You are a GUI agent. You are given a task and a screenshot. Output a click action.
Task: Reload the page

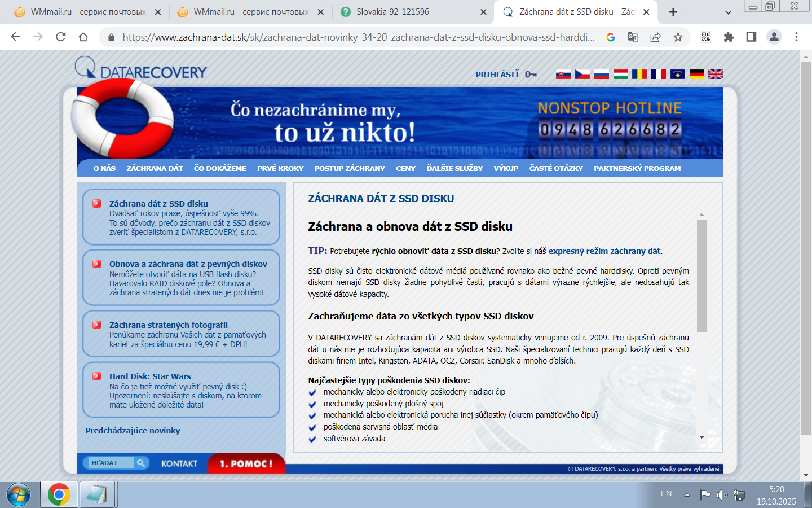[x=61, y=37]
